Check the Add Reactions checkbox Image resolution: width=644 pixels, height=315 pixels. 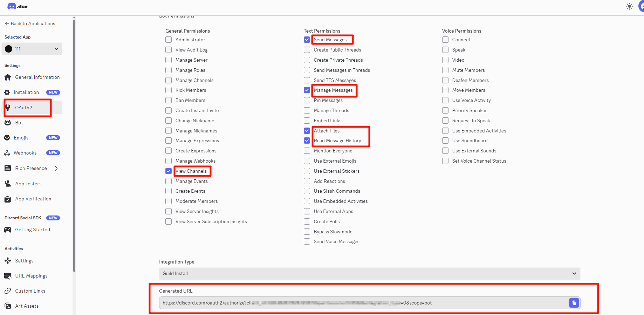(307, 181)
